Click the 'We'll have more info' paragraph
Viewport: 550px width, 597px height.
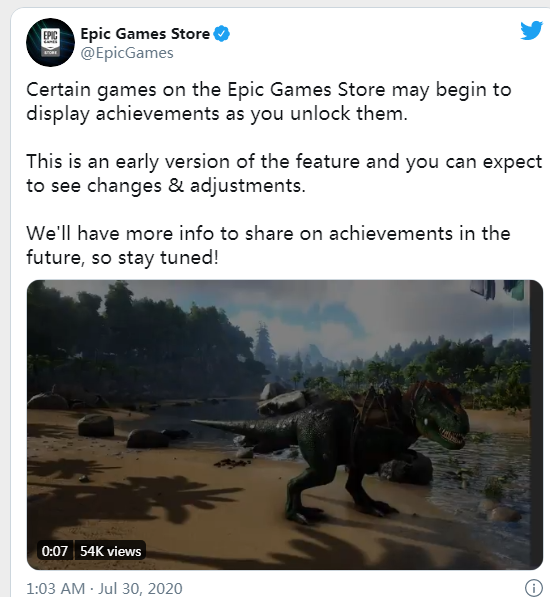tap(268, 246)
